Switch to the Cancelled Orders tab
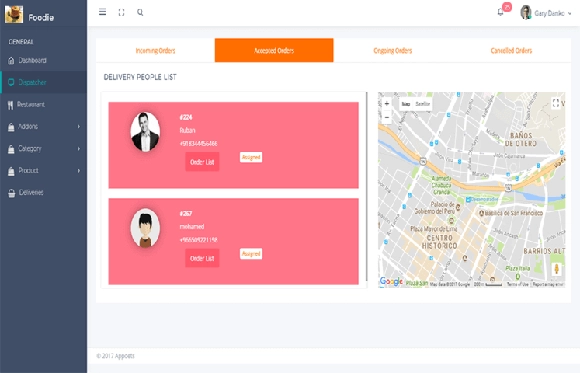The height and width of the screenshot is (373, 580). pos(511,50)
